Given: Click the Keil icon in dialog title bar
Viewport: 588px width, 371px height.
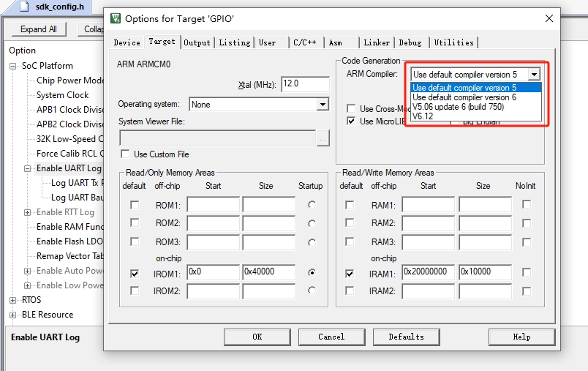Looking at the screenshot, I should pos(116,18).
